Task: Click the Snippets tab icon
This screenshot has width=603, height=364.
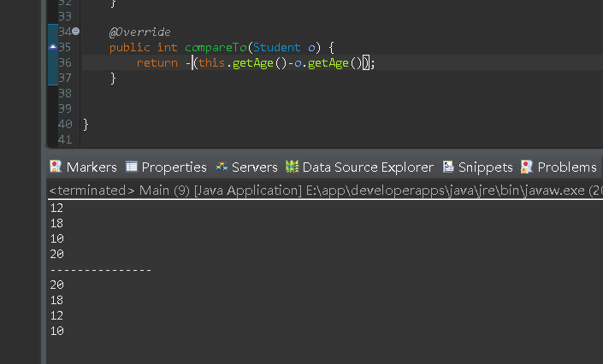Action: click(448, 167)
